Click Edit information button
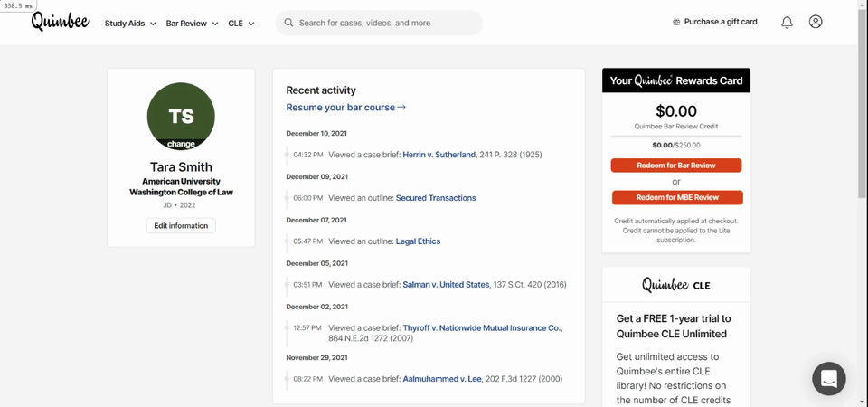 [x=181, y=226]
